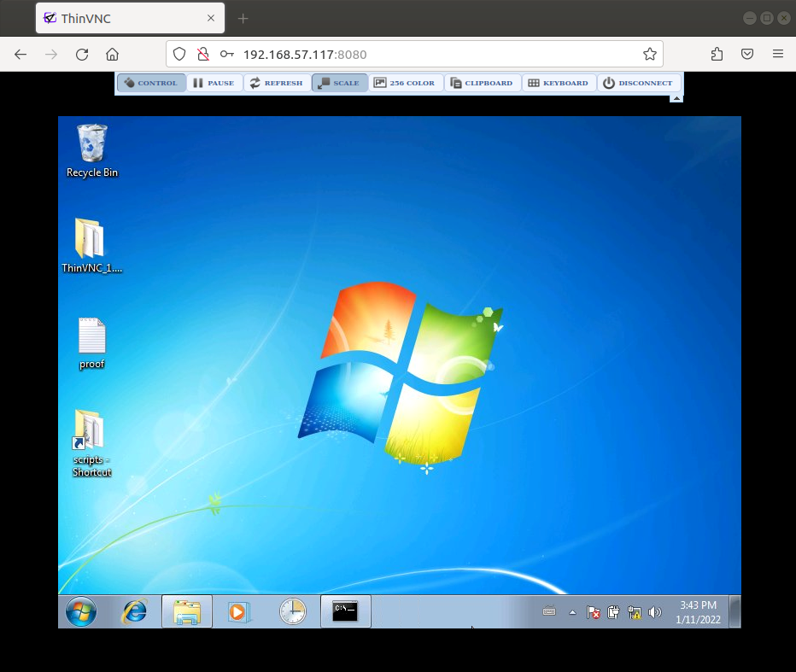Close the ThinVNC browser tab
The height and width of the screenshot is (672, 796).
pos(211,18)
